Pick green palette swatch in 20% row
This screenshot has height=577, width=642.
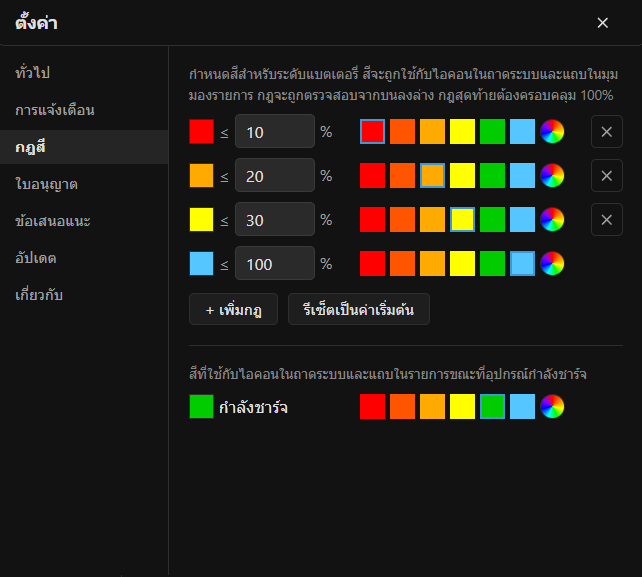[492, 176]
